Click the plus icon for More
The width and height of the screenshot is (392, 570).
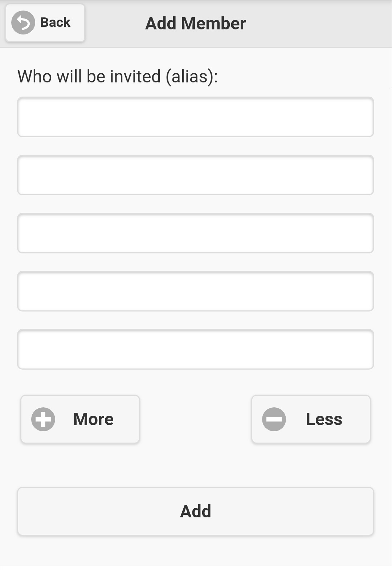[43, 419]
